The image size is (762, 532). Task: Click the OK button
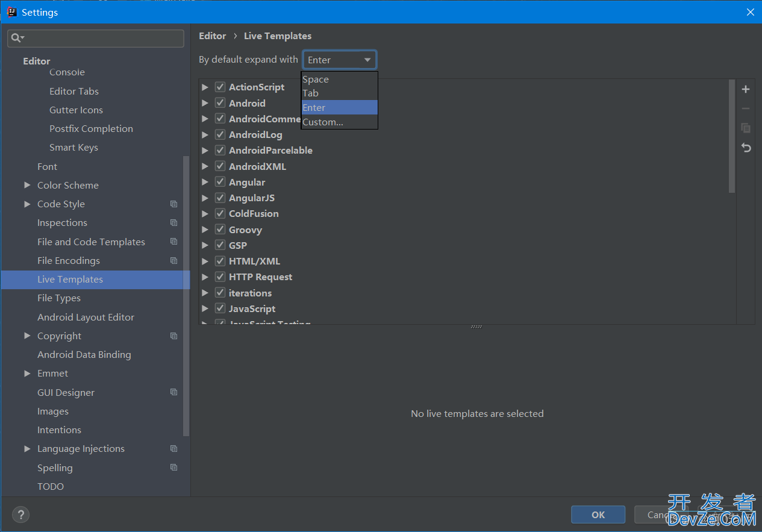598,515
